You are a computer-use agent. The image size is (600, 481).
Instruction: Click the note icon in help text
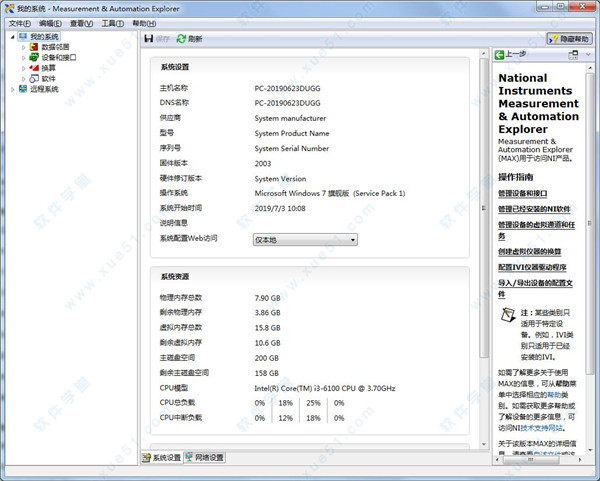click(508, 315)
